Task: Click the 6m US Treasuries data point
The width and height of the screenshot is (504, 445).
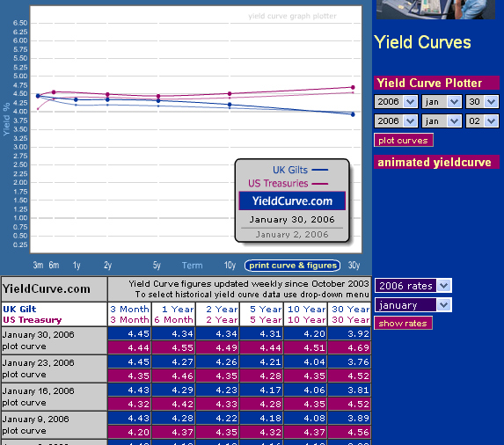Action: 54,92
